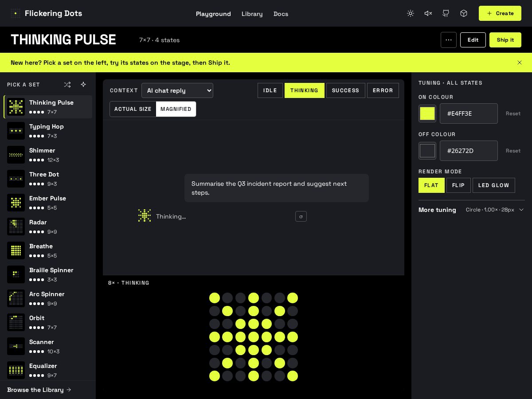Screen dimensions: 532x399
Task: Dismiss the New here banner
Action: 520,63
